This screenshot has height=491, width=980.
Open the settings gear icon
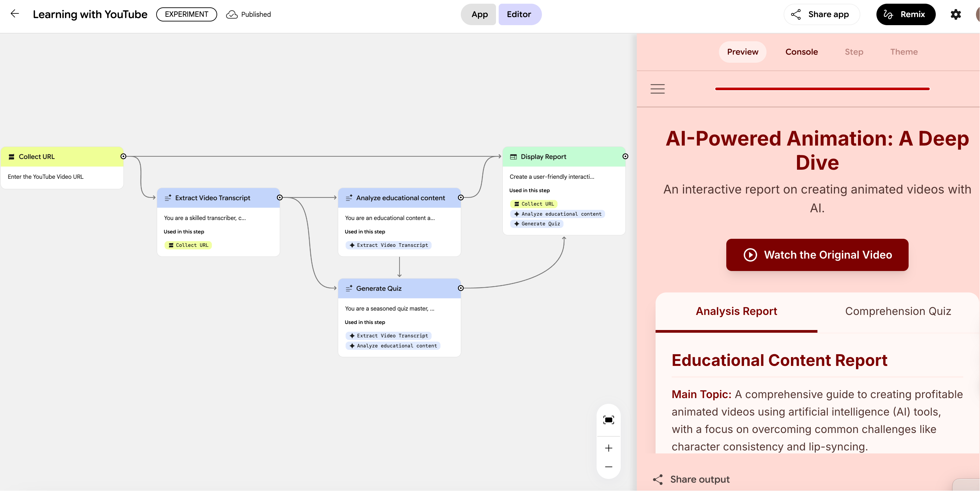click(955, 14)
